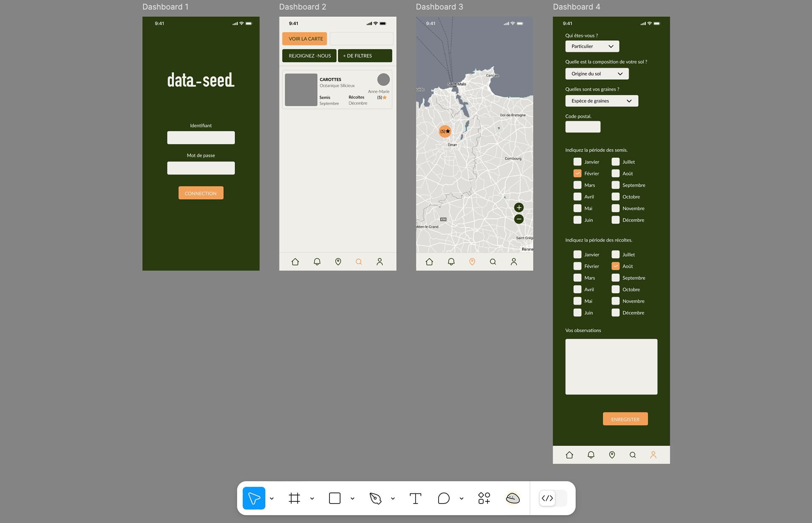Select the Move tool in toolbar
This screenshot has height=523, width=812.
point(254,498)
